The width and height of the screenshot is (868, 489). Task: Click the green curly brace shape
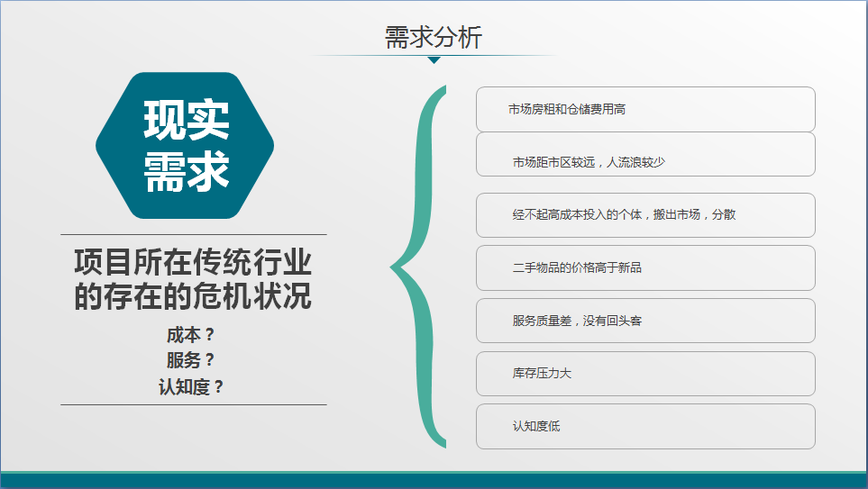[418, 267]
